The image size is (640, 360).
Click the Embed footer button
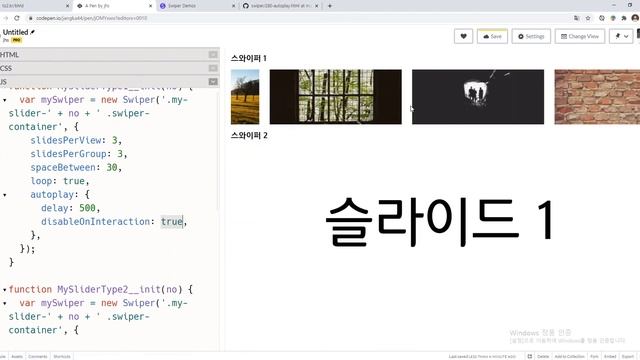point(610,356)
